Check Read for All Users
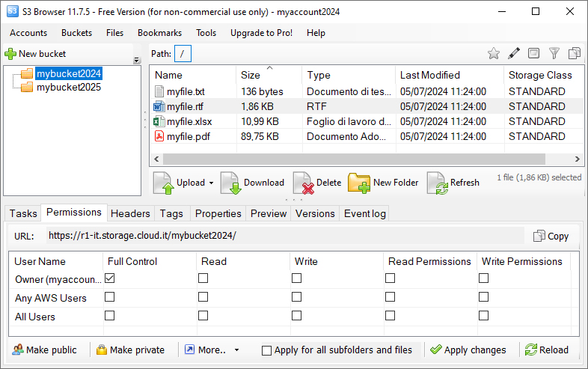This screenshot has height=369, width=588. [x=203, y=316]
